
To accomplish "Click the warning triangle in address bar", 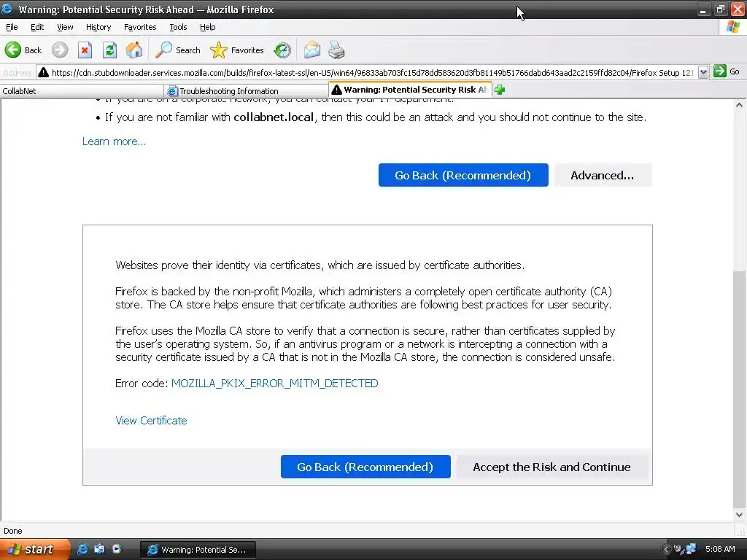I will (x=43, y=72).
